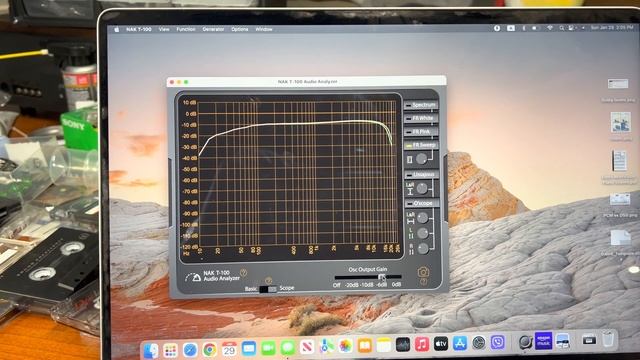Image resolution: width=640 pixels, height=360 pixels.
Task: Toggle the FR White mode button
Action: click(421, 118)
